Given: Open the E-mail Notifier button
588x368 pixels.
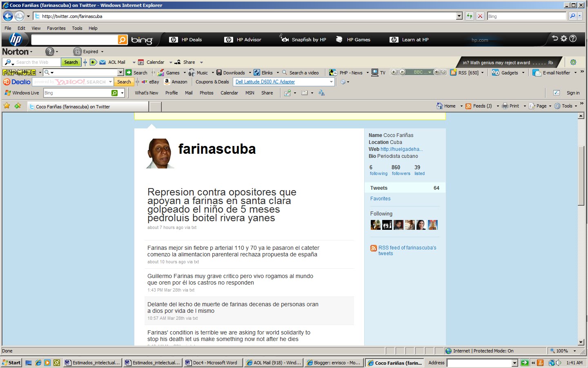Looking at the screenshot, I should pyautogui.click(x=552, y=73).
